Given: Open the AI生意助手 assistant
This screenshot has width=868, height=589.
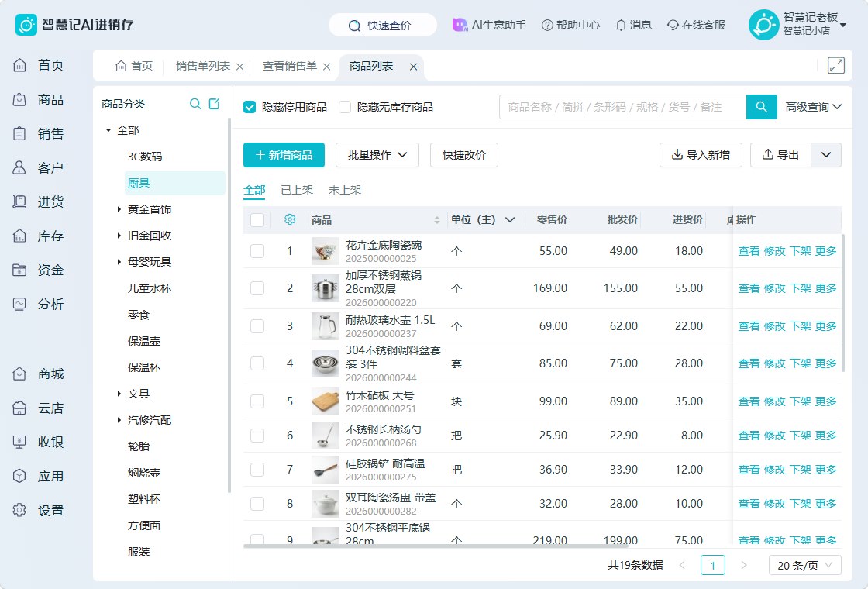Looking at the screenshot, I should (489, 25).
